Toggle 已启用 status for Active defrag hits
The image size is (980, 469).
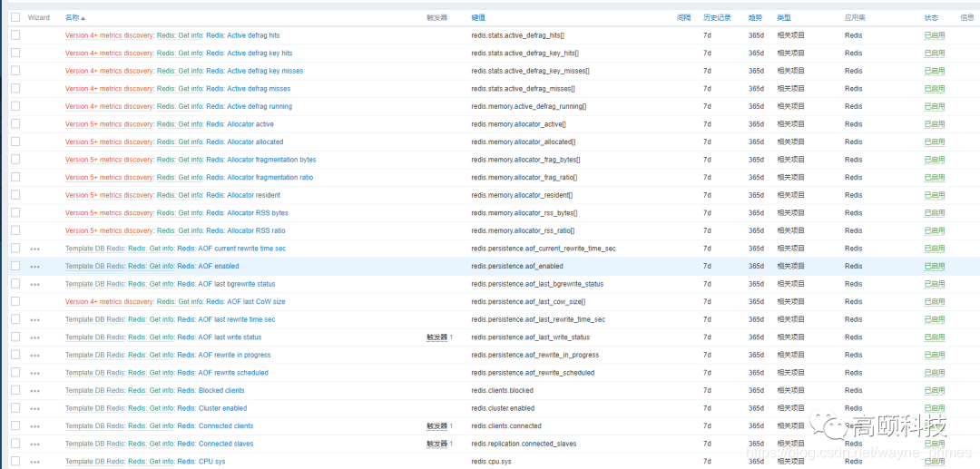[935, 35]
